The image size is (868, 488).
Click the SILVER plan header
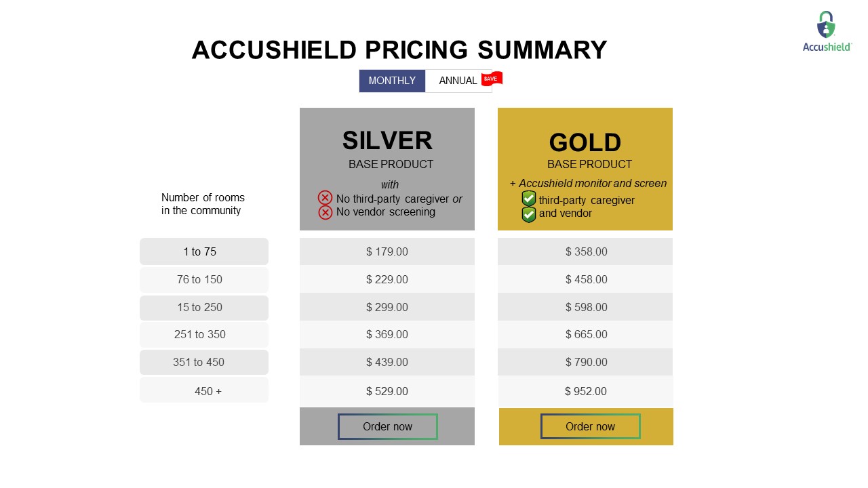click(387, 140)
